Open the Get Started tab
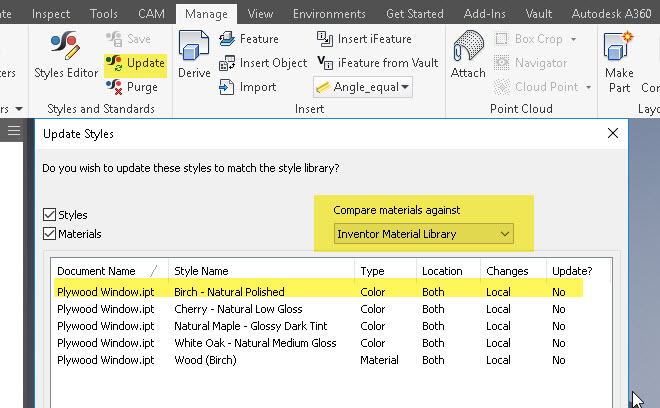660x408 pixels. coord(415,14)
